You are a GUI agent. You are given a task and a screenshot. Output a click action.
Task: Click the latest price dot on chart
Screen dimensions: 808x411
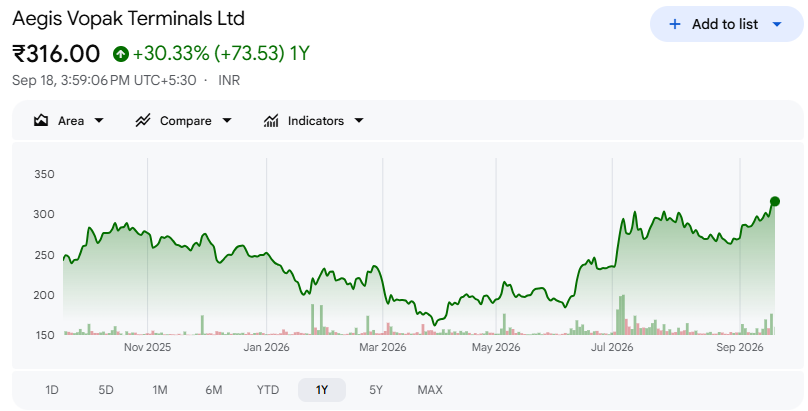(x=775, y=201)
